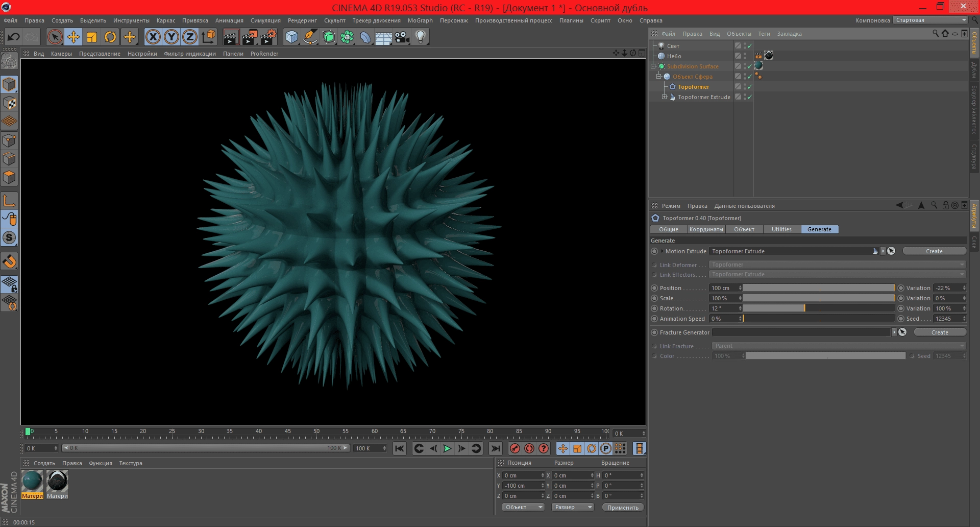Open the ProRender viewport menu
The image size is (980, 527).
pyautogui.click(x=264, y=54)
